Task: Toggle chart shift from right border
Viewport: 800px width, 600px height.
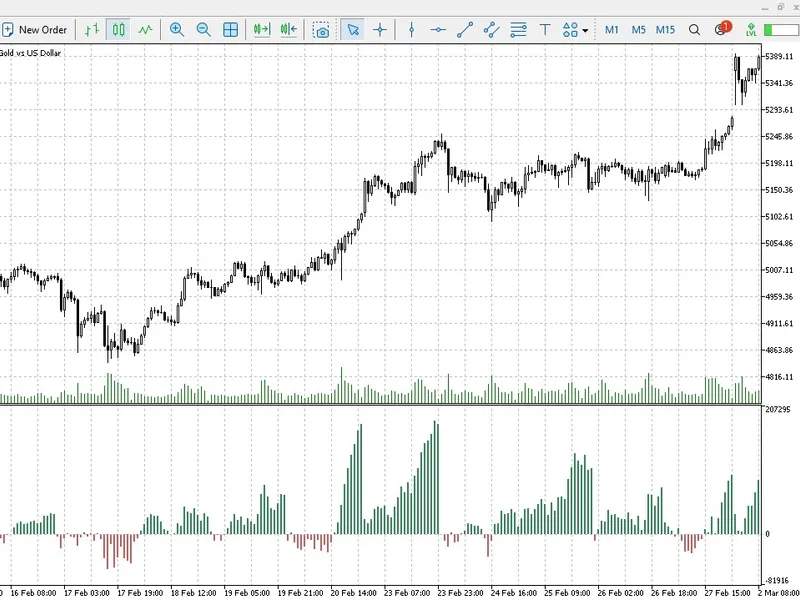Action: (x=289, y=30)
